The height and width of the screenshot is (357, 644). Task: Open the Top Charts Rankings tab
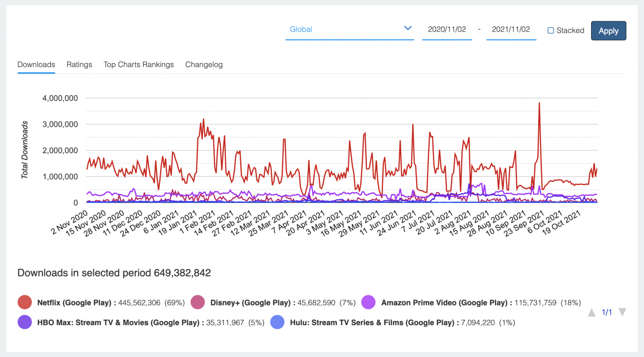(x=138, y=64)
